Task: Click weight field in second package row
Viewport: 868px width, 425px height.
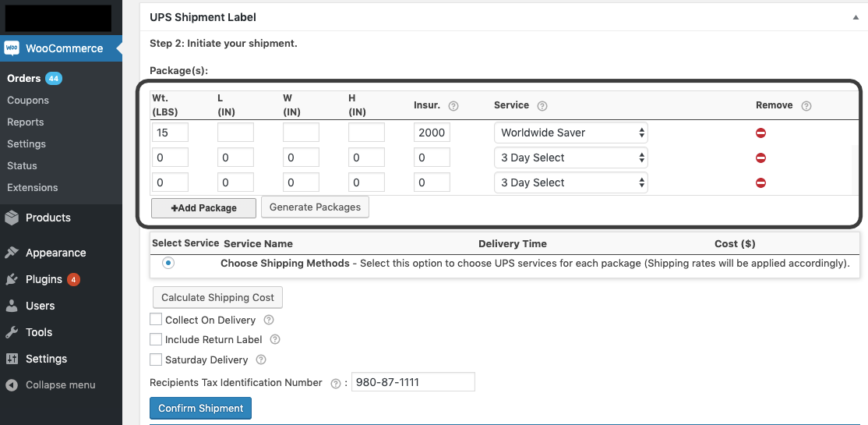Action: coord(170,158)
